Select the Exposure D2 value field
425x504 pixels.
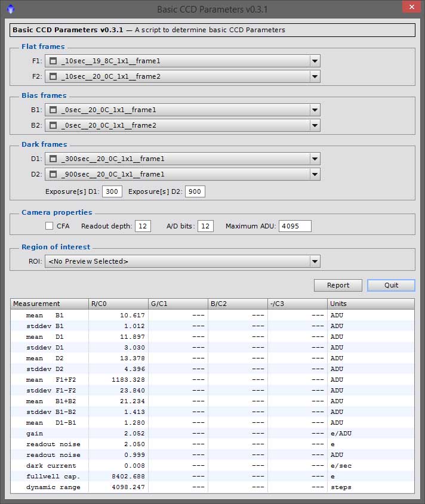pos(195,191)
